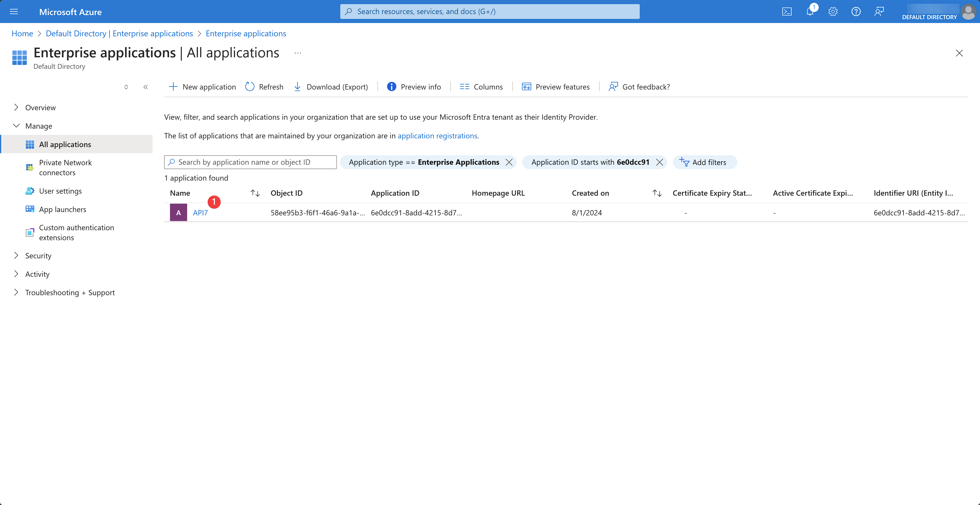Click Add filters

coord(705,162)
